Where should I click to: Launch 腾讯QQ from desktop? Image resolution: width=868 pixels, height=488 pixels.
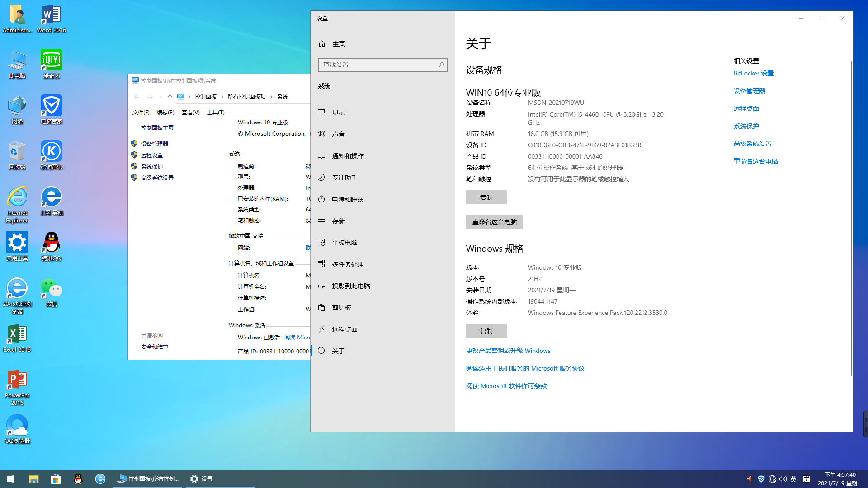(51, 247)
